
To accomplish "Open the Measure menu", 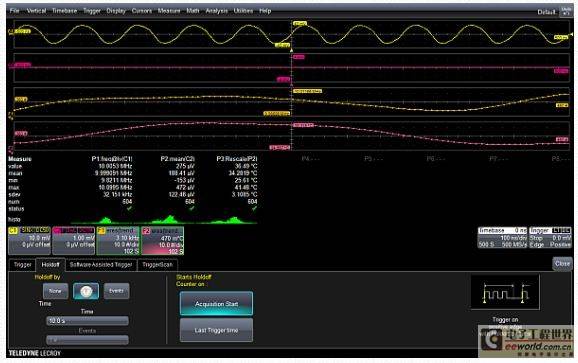I will tap(169, 11).
